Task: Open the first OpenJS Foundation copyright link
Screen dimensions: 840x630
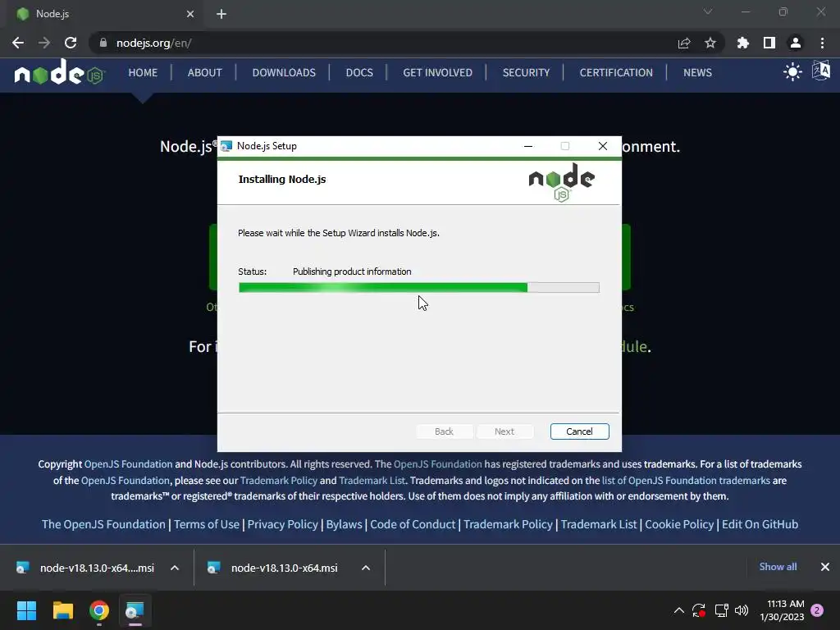Action: pyautogui.click(x=128, y=464)
